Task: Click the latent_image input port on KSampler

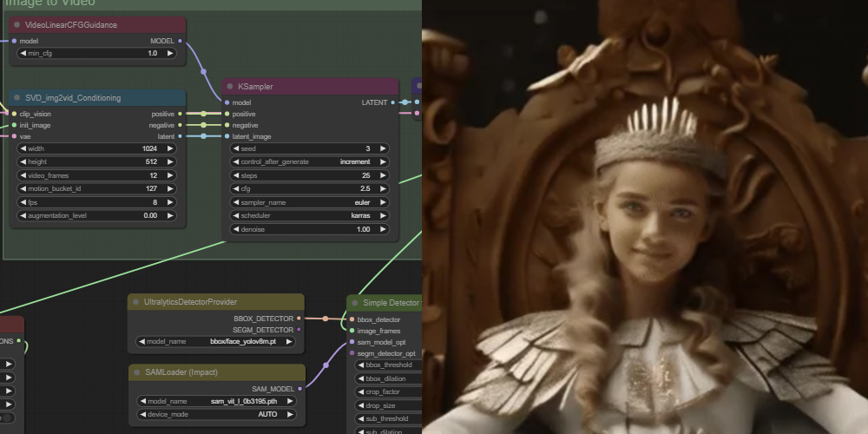Action: (227, 136)
